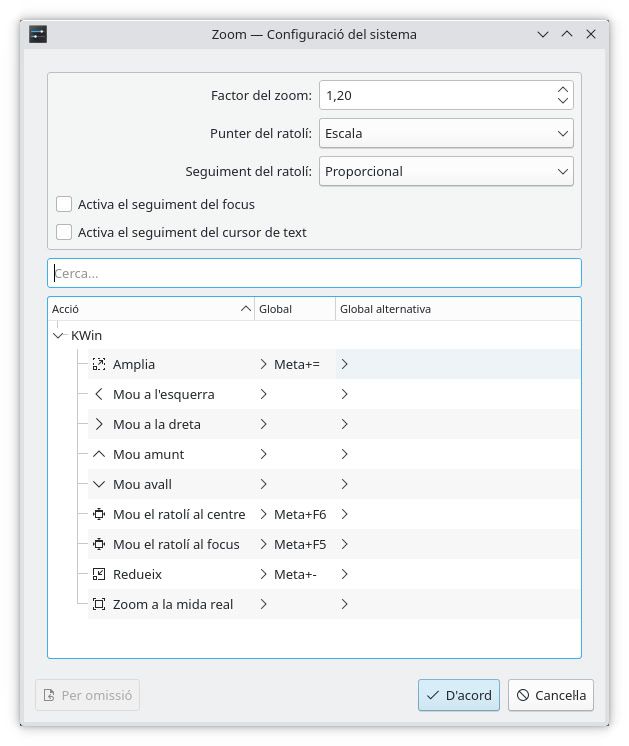The image size is (629, 746).
Task: Enable Activa el seguiment del cursor de text
Action: [64, 232]
